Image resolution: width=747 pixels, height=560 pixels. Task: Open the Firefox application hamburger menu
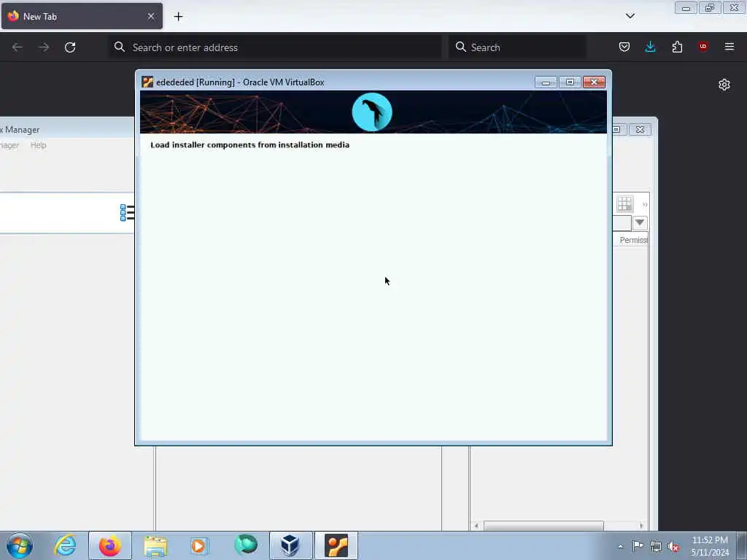pos(729,47)
